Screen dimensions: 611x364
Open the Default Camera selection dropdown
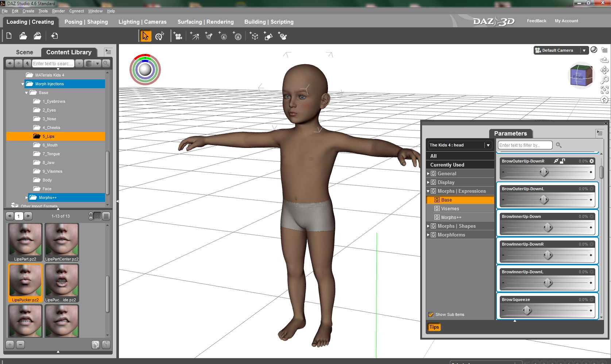[x=584, y=50]
